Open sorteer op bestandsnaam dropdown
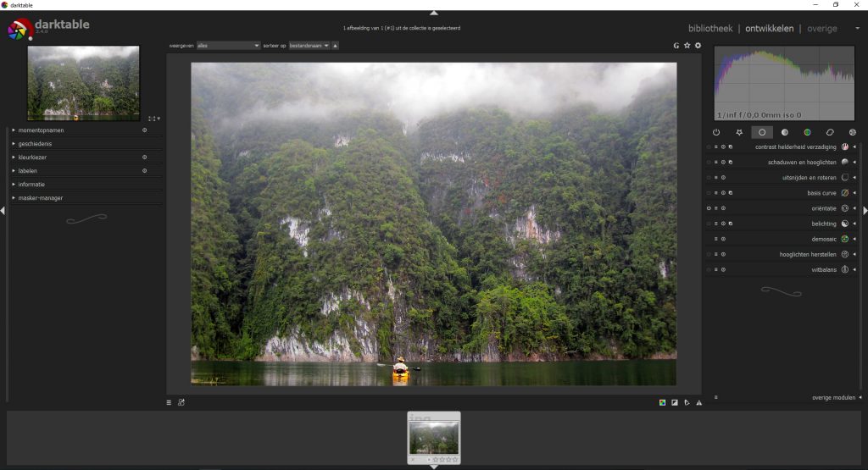Screen dimensions: 868x470 coord(309,46)
